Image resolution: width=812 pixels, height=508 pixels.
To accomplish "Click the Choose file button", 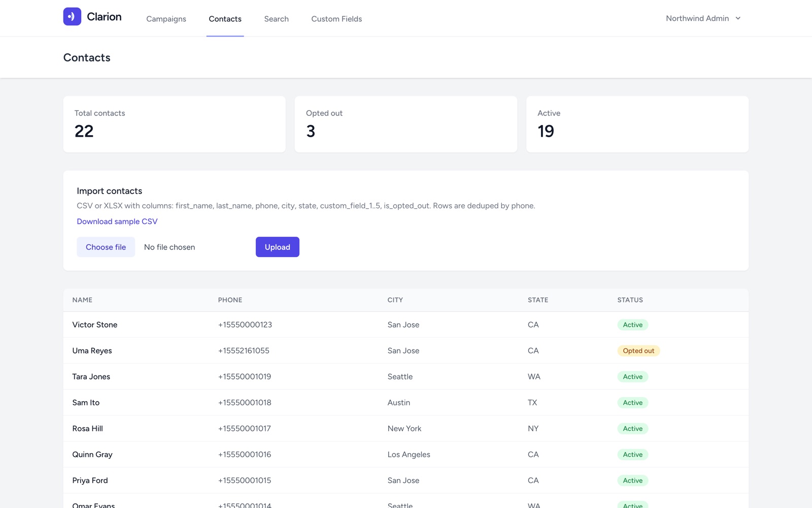I will click(106, 247).
